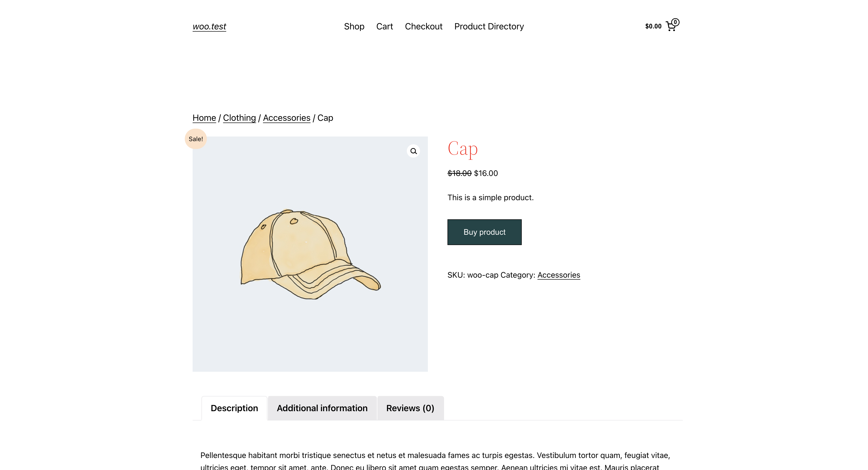Click the $0.00 cart total
Image resolution: width=868 pixels, height=470 pixels.
[653, 26]
